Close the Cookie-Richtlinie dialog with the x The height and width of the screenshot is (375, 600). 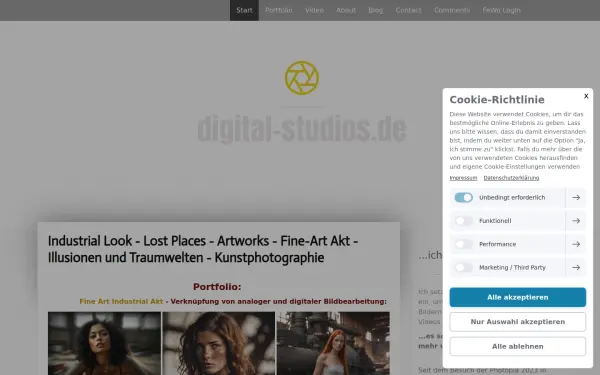pos(586,96)
